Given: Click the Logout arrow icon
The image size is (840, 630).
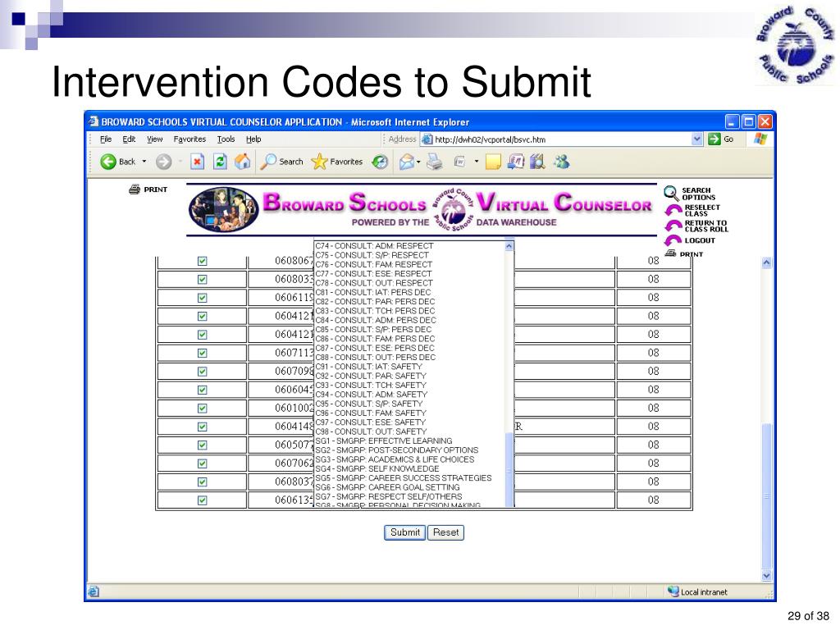Looking at the screenshot, I should point(673,240).
